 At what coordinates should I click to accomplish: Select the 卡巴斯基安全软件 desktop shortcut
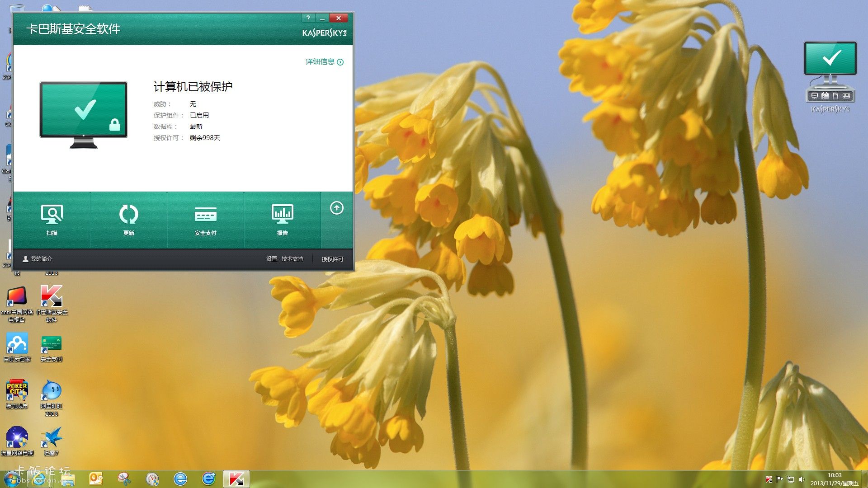click(x=52, y=304)
